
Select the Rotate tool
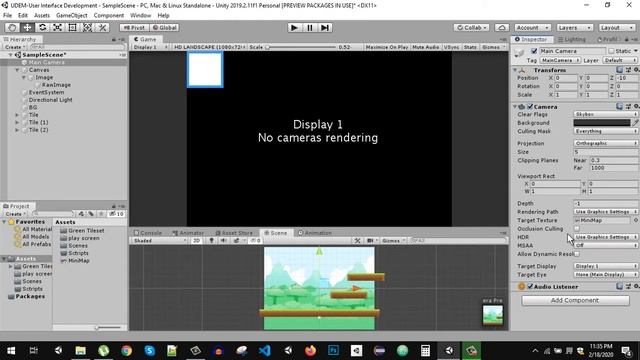[x=42, y=28]
